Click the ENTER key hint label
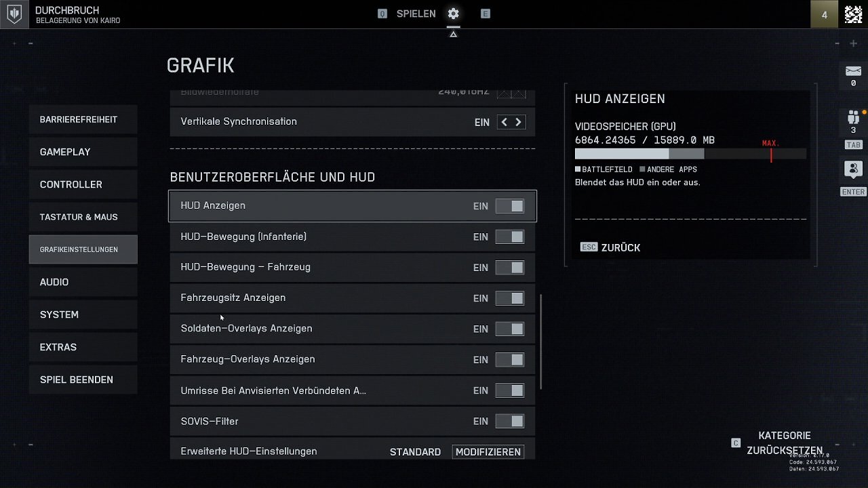 coord(853,192)
